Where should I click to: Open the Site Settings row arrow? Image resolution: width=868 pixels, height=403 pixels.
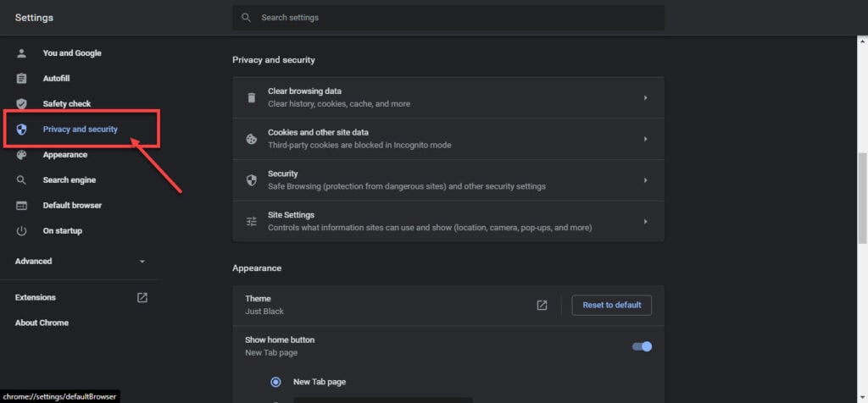[x=645, y=222]
